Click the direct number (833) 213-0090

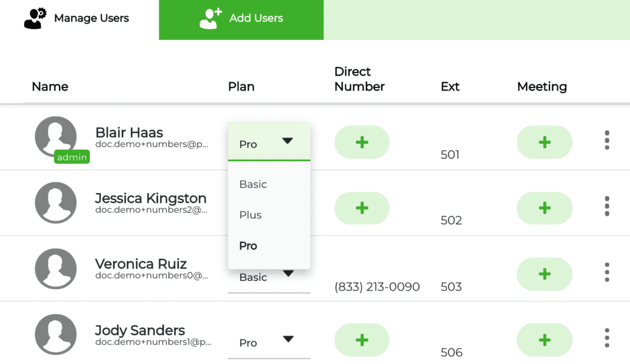tap(377, 287)
